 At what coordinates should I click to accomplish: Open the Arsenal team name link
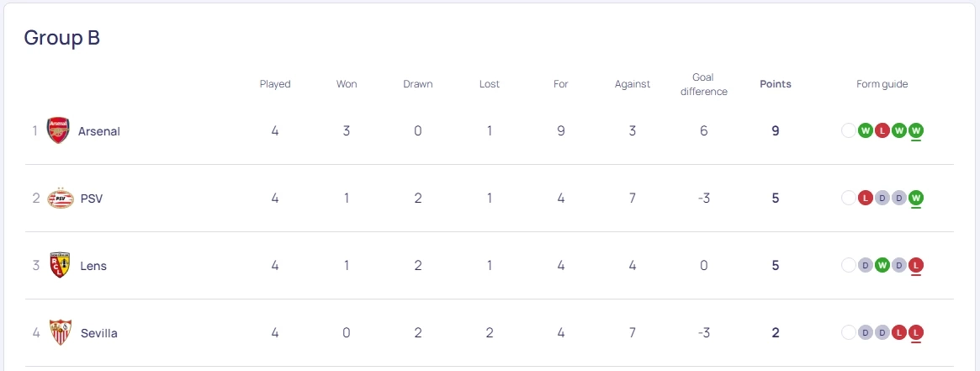[99, 131]
